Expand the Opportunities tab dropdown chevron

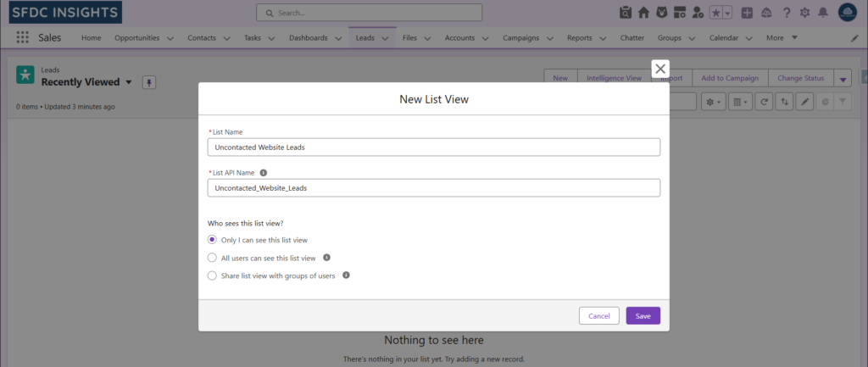(170, 38)
